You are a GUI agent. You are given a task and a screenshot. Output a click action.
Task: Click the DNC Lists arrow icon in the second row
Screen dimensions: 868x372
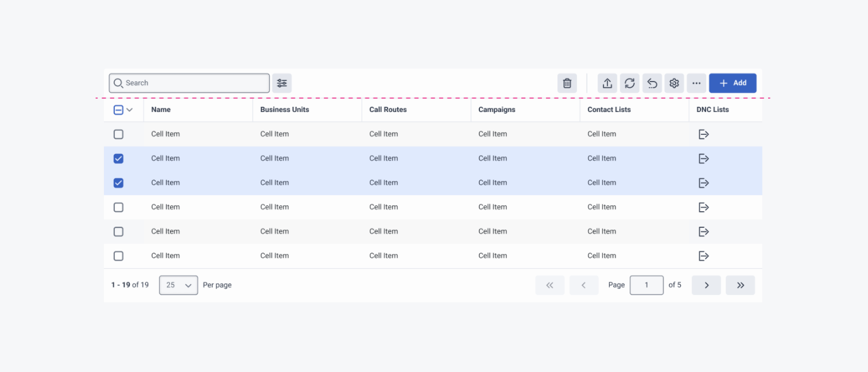(x=704, y=158)
